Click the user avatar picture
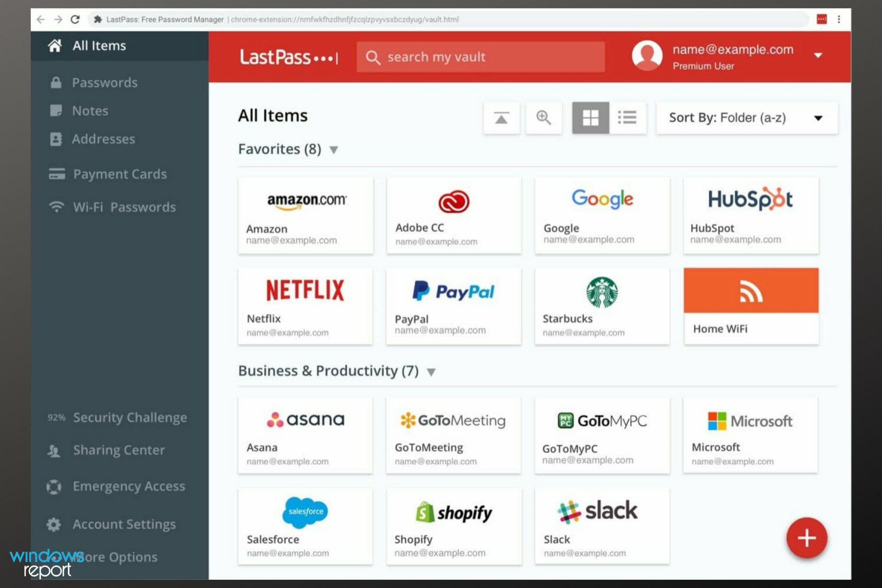Viewport: 882px width, 588px height. [647, 56]
